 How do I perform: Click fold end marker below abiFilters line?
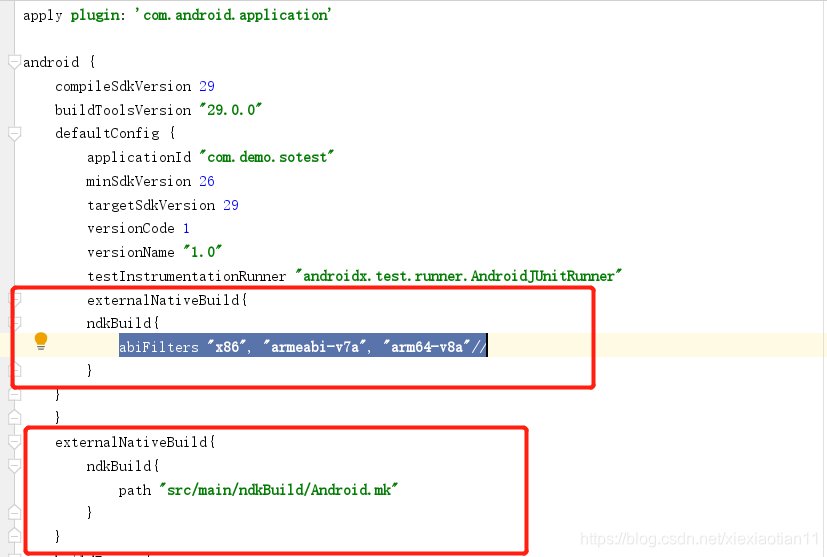pyautogui.click(x=15, y=370)
